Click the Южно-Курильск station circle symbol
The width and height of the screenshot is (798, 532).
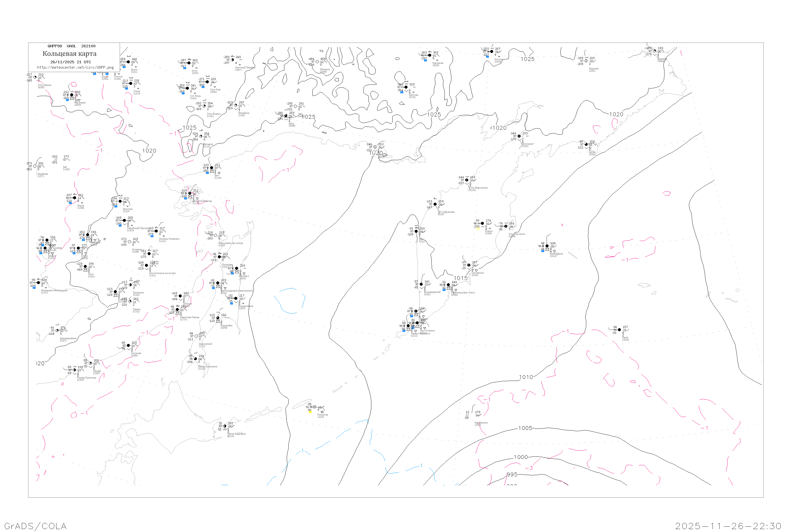click(x=225, y=426)
